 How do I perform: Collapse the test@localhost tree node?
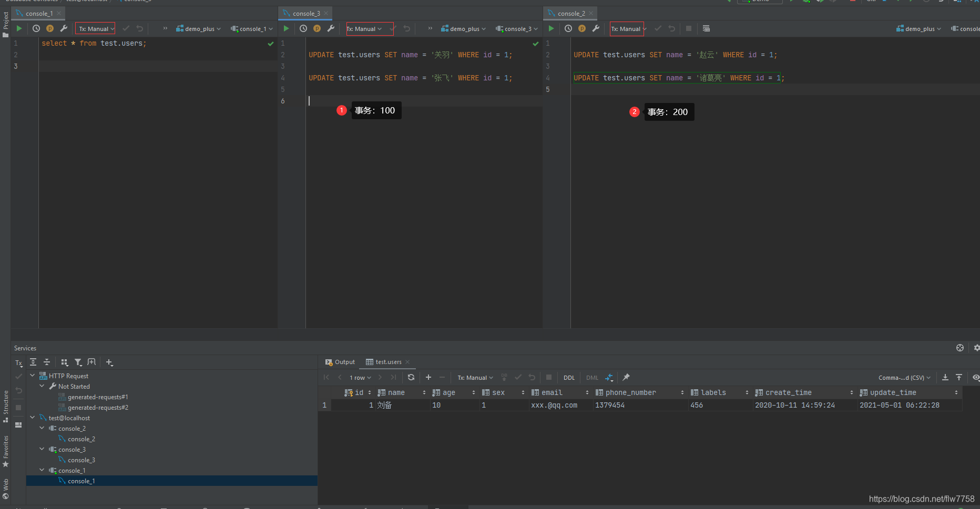pyautogui.click(x=33, y=418)
